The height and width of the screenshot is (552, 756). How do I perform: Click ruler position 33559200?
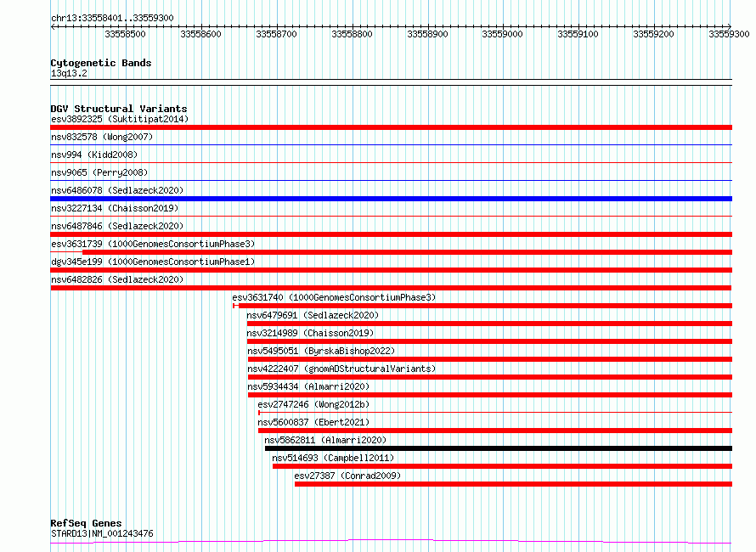(x=654, y=34)
